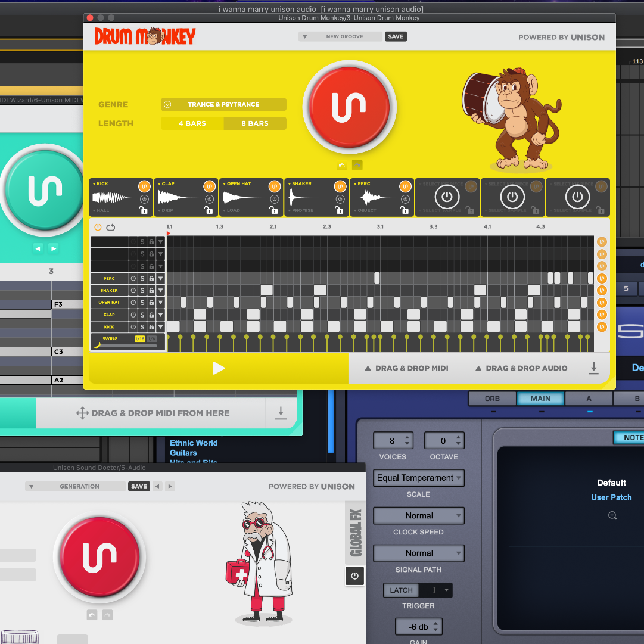644x644 pixels.
Task: Select the 8 Bars length option
Action: [254, 123]
